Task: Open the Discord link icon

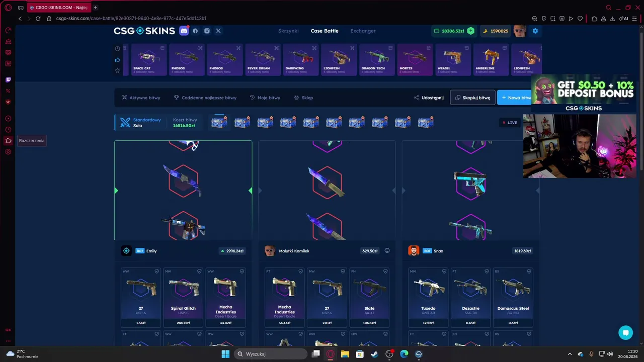Action: [184, 31]
